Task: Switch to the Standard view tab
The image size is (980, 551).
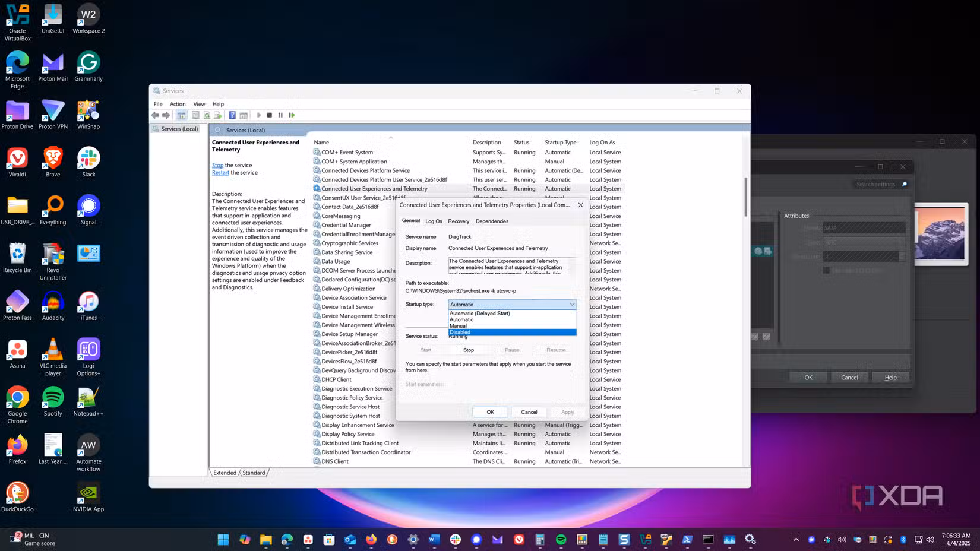Action: 254,473
